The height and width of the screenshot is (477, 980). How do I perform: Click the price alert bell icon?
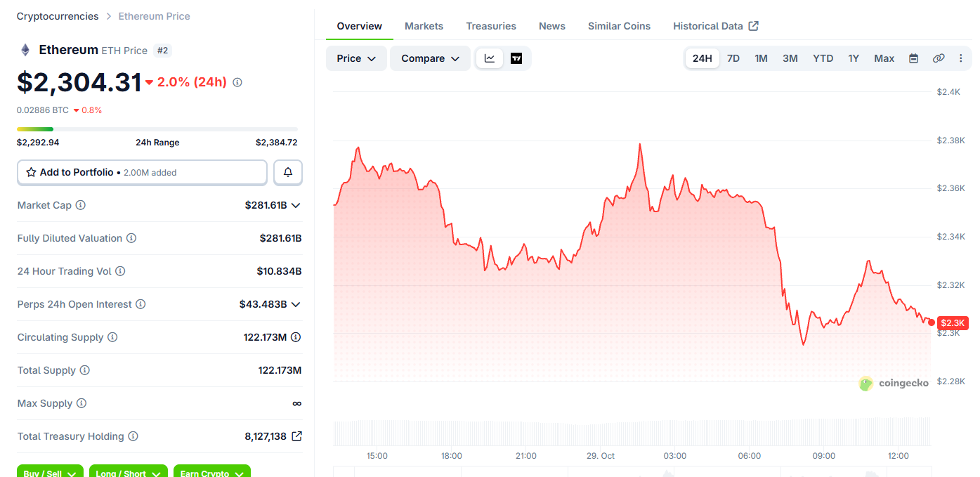click(288, 172)
